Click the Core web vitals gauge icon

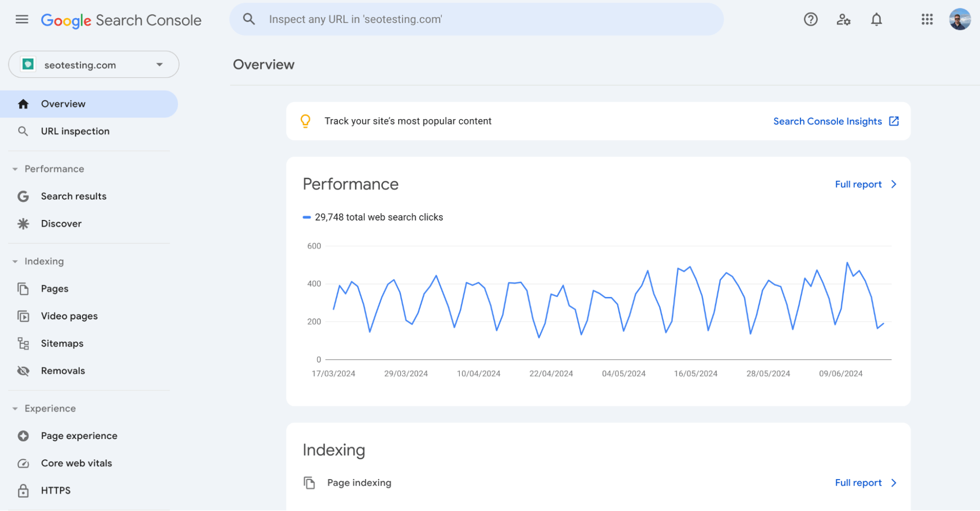(x=23, y=463)
